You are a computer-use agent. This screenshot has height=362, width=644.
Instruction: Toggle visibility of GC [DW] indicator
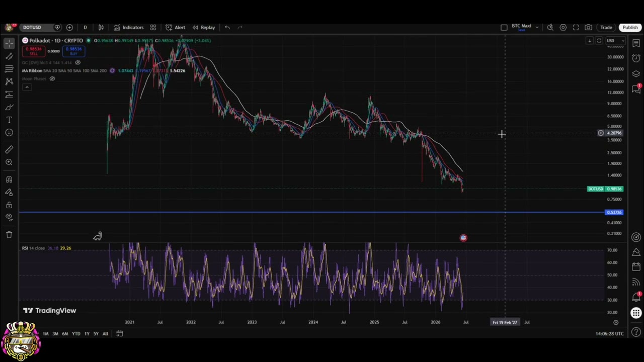77,62
